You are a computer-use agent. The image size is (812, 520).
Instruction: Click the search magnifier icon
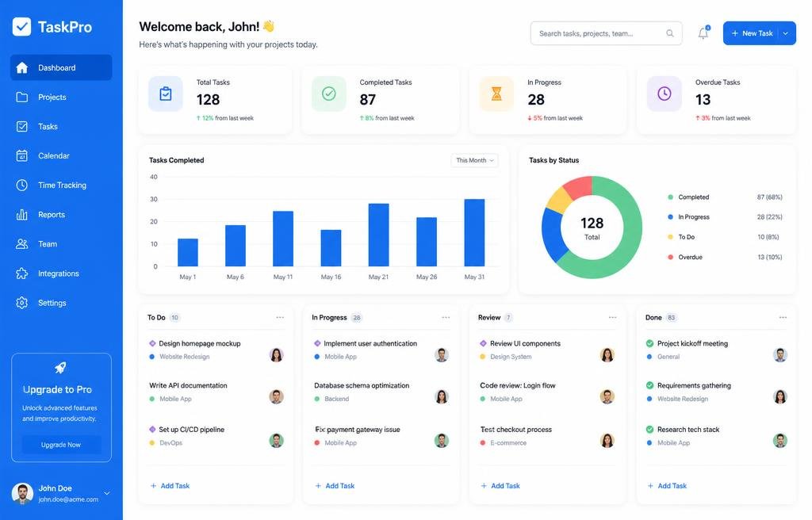(x=669, y=33)
